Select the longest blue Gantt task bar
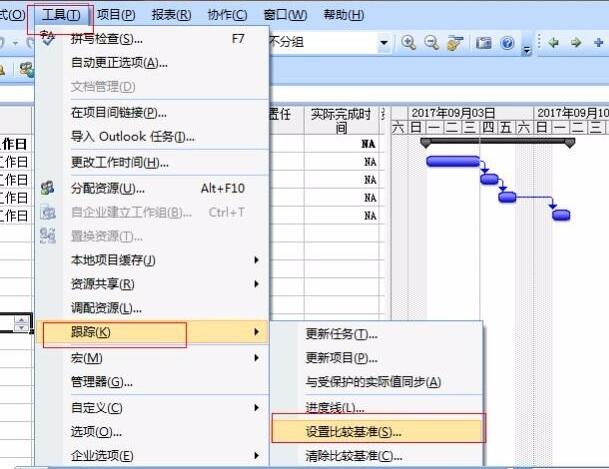 click(453, 161)
